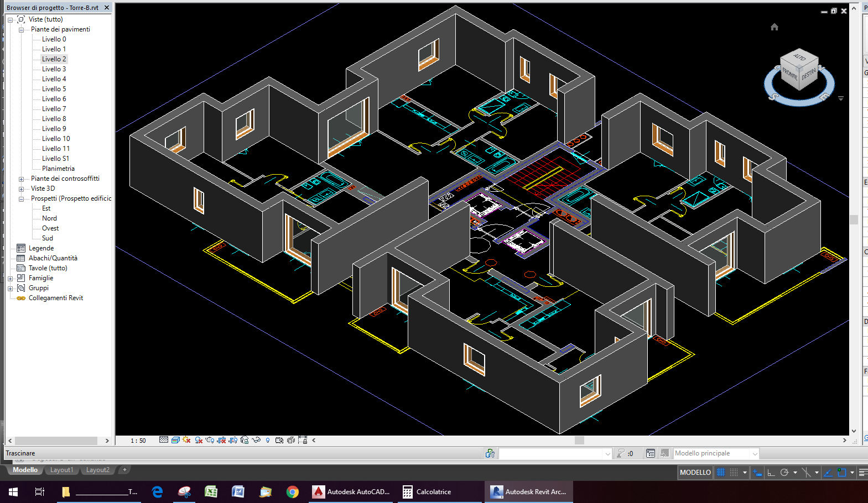This screenshot has height=503, width=868.
Task: Click the ALTO face of the ViewCube
Action: coord(799,57)
